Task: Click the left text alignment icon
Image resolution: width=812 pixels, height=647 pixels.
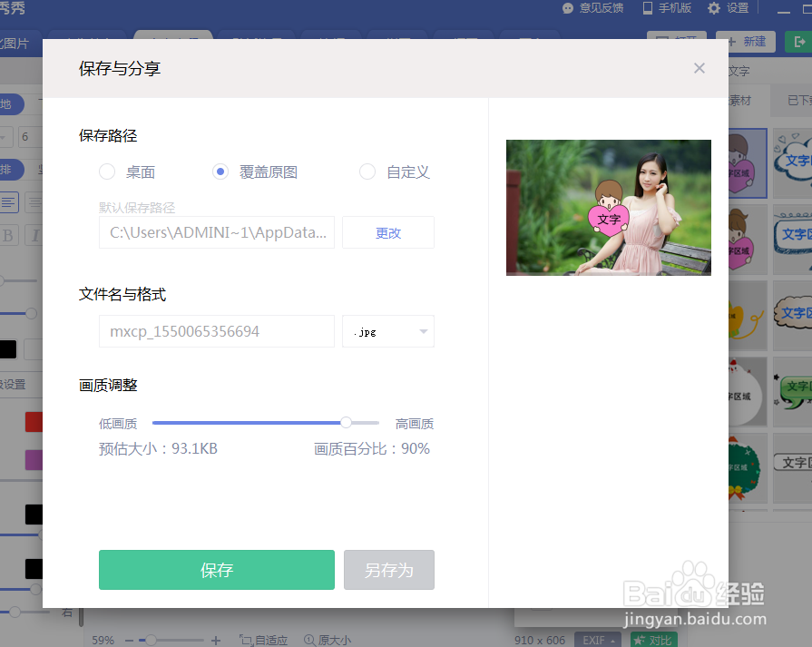Action: (x=10, y=201)
